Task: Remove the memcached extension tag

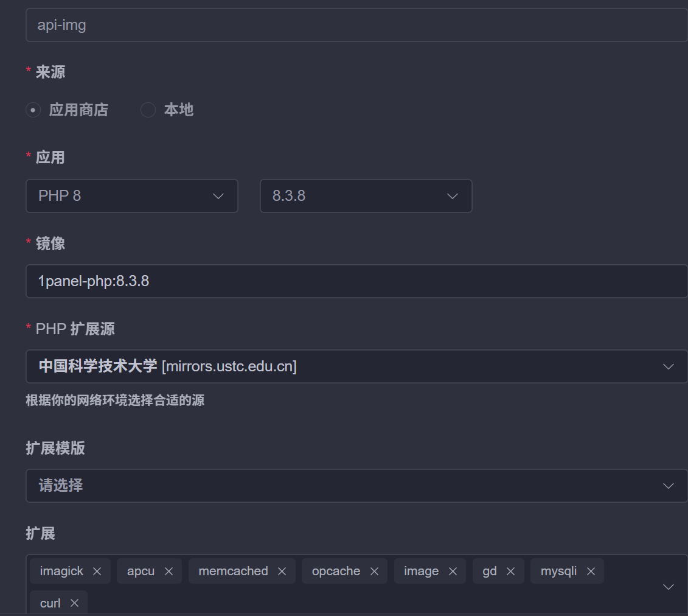Action: [282, 571]
